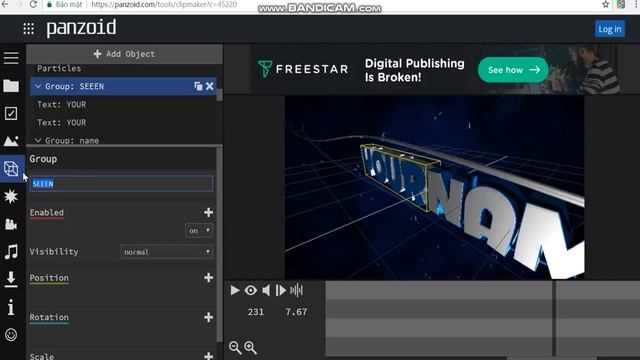The width and height of the screenshot is (640, 360).
Task: Add keyframe for Position property
Action: [209, 278]
